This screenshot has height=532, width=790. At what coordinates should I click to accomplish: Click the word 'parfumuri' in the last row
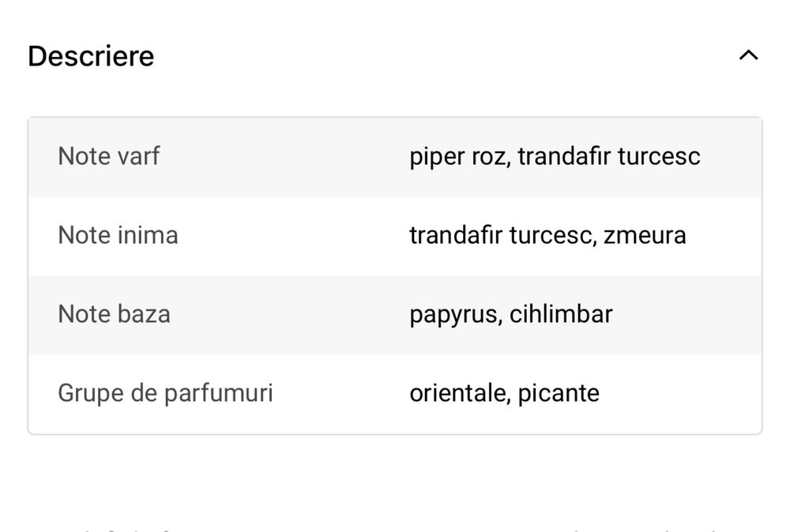218,393
